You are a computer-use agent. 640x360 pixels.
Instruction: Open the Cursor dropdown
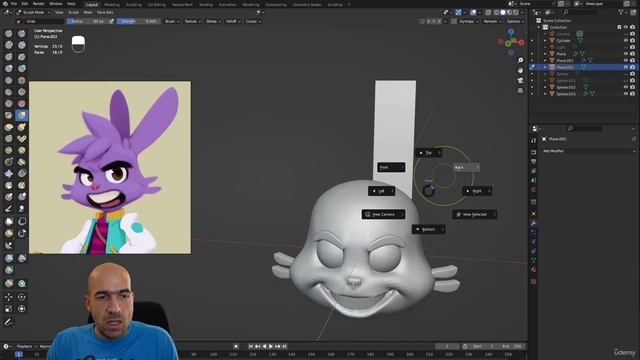[x=253, y=21]
